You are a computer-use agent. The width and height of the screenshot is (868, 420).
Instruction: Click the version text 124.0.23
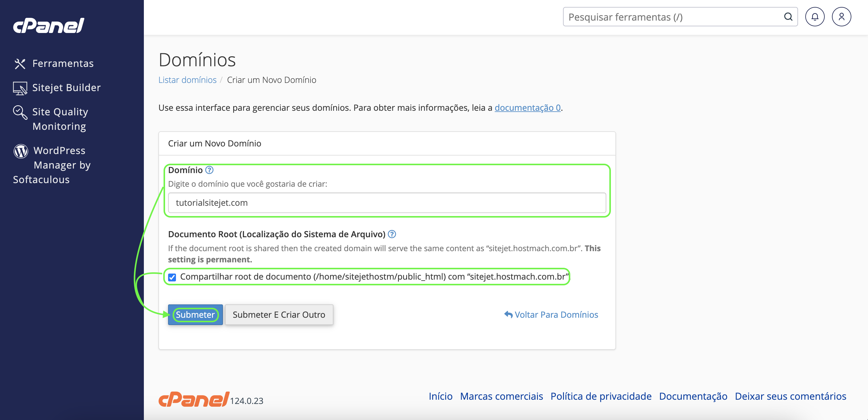[x=247, y=401]
